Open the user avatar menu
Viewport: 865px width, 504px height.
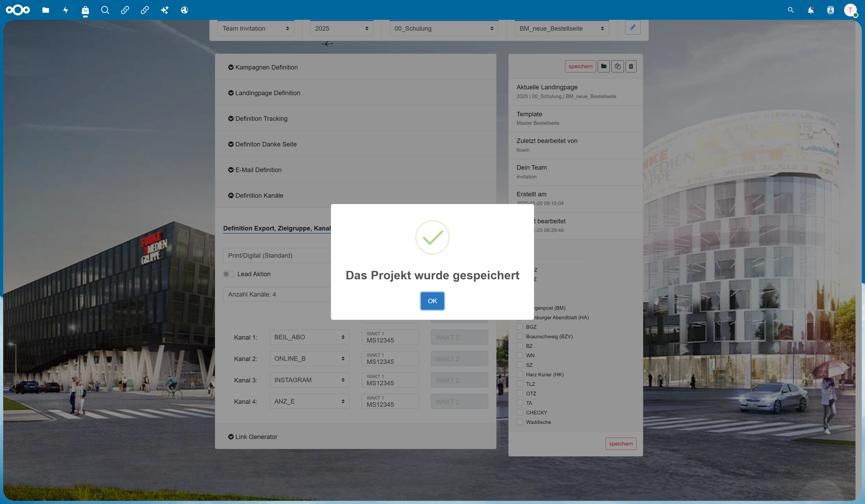[850, 10]
